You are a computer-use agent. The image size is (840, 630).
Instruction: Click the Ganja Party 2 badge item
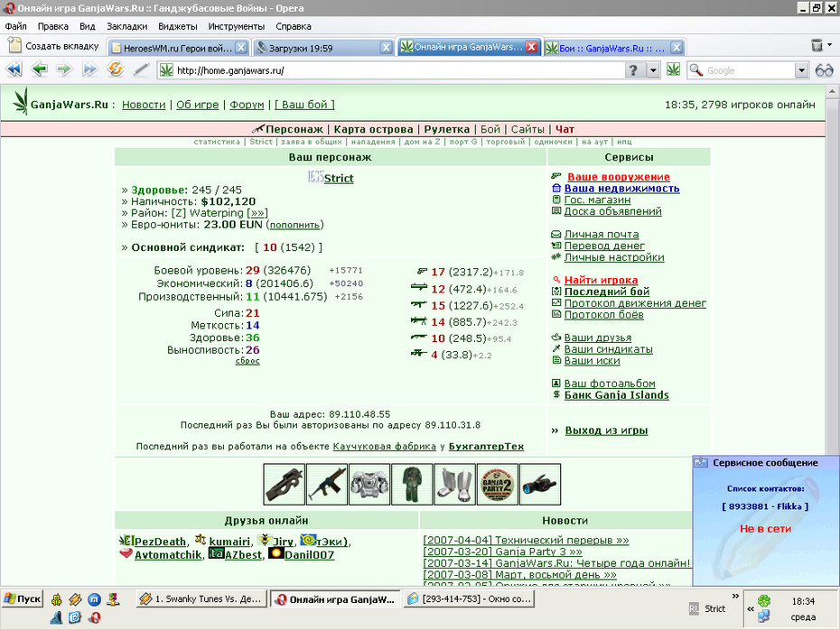pyautogui.click(x=498, y=485)
